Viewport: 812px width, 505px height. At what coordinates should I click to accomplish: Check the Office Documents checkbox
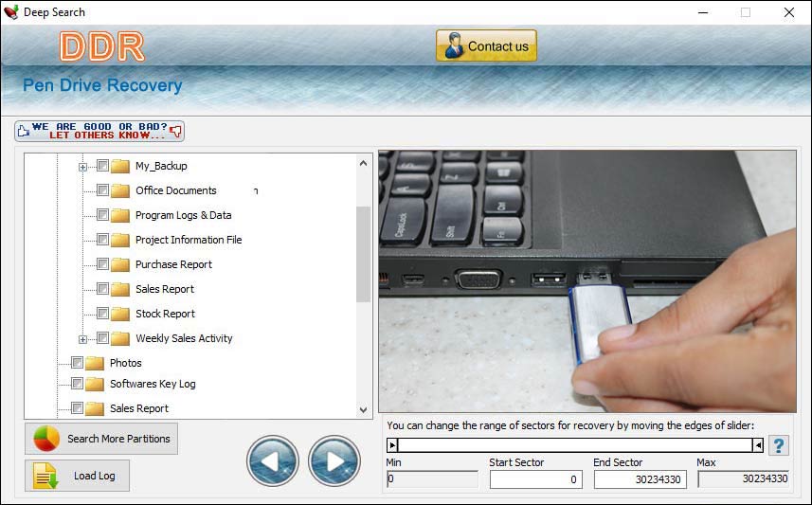(x=102, y=190)
